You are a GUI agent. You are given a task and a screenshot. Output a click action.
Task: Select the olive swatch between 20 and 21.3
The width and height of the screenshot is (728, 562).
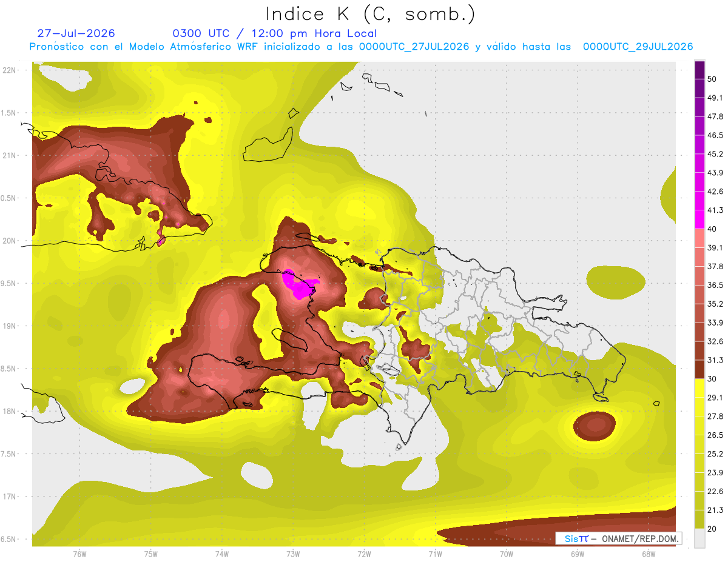(x=699, y=519)
